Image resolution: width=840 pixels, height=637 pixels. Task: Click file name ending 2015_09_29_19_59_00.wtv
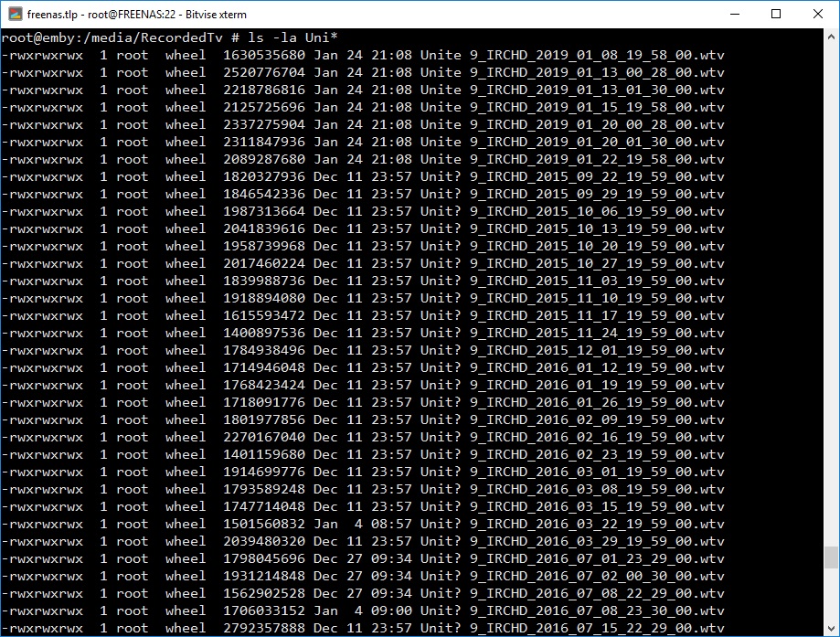point(572,194)
